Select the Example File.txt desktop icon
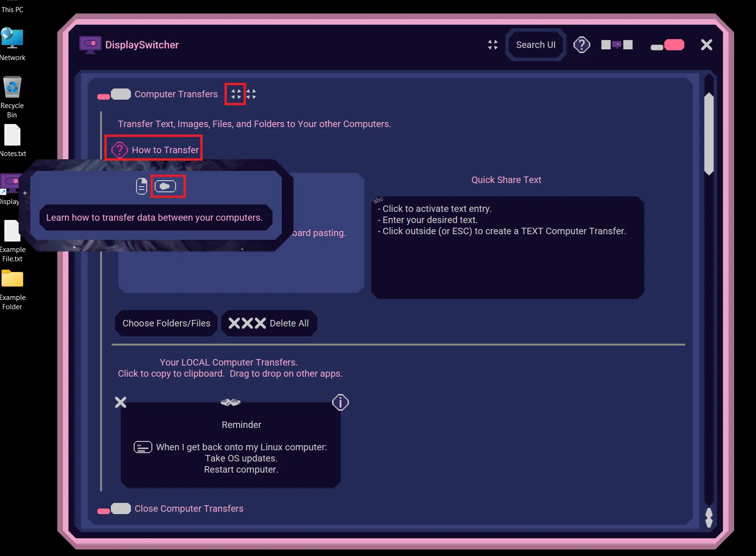This screenshot has height=556, width=756. click(13, 242)
